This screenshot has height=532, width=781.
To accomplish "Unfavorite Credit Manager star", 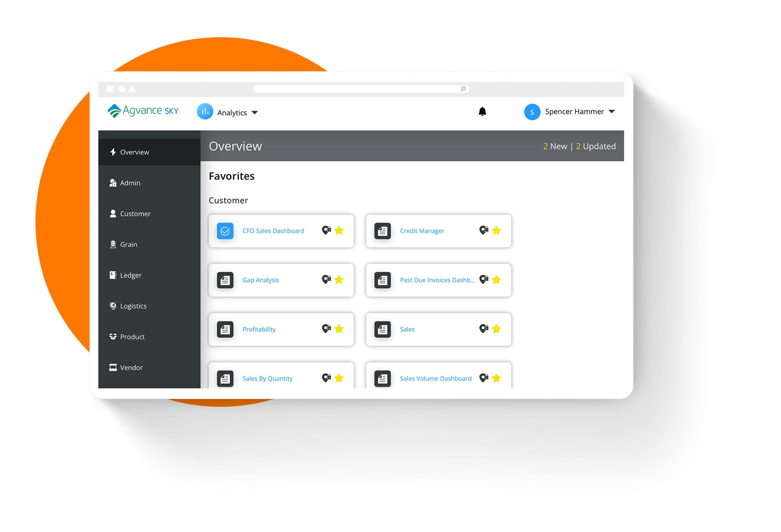I will 496,231.
